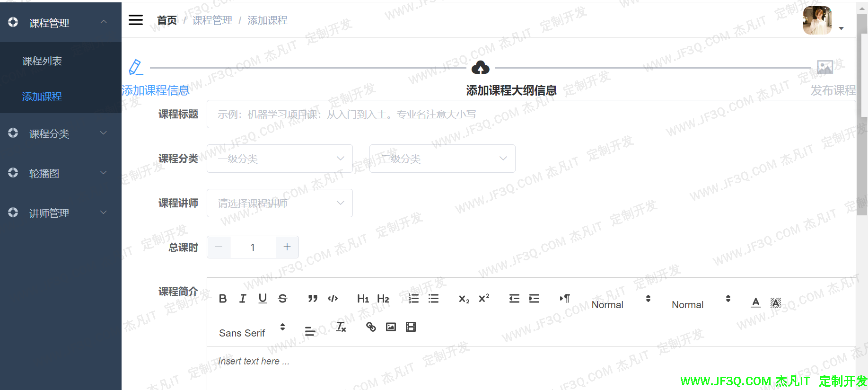The height and width of the screenshot is (390, 868).
Task: Start an ordered numbered list
Action: [413, 299]
